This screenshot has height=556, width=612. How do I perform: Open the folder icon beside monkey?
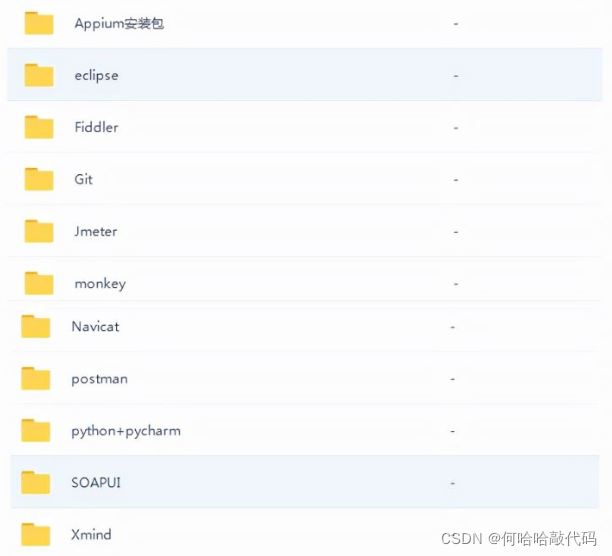(x=39, y=283)
